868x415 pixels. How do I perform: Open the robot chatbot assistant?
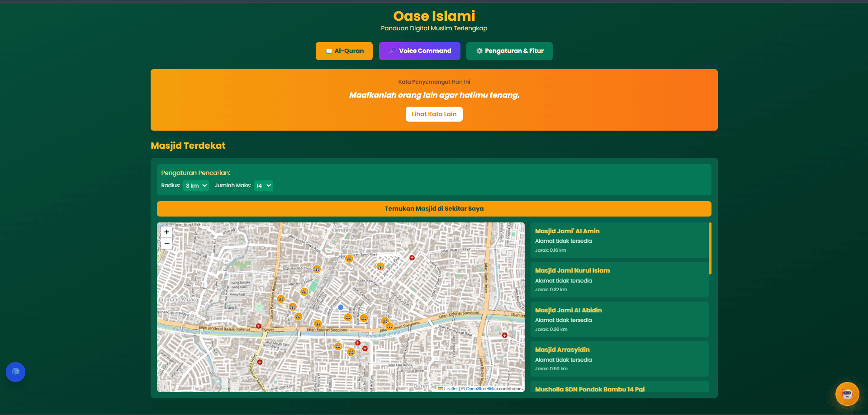(x=846, y=394)
